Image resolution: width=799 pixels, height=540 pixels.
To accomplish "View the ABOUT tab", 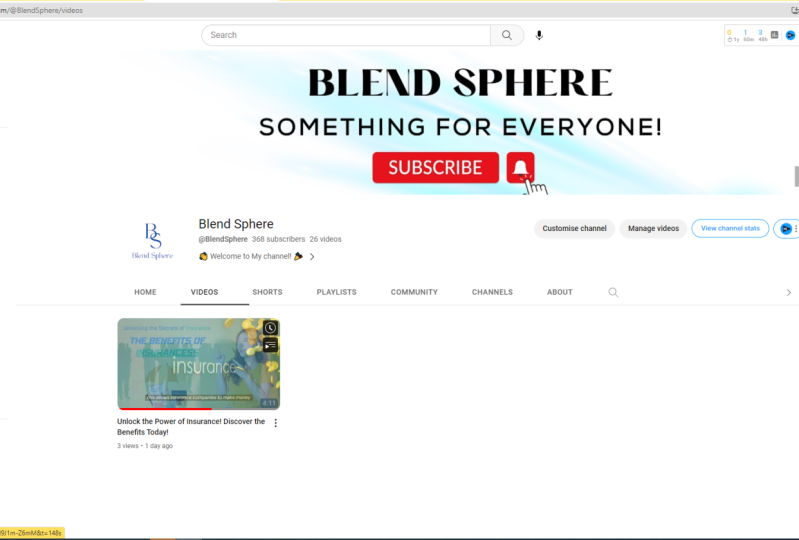I will pos(560,292).
